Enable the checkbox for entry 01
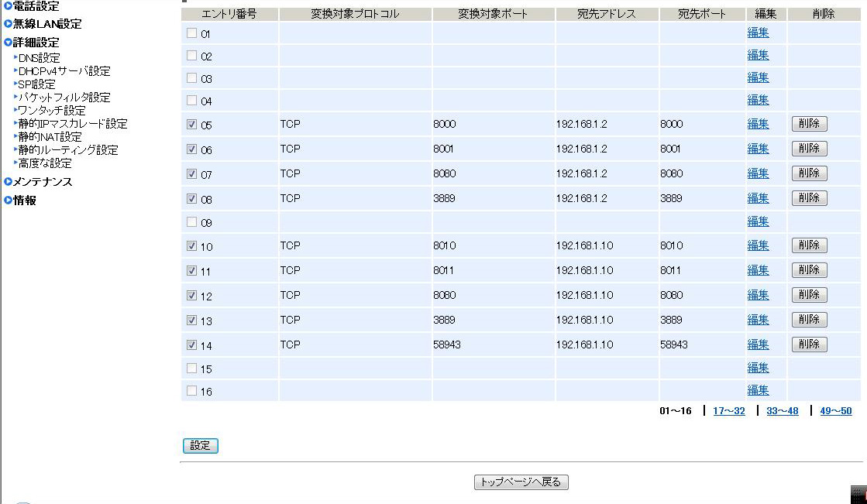The height and width of the screenshot is (504, 867). coord(192,33)
